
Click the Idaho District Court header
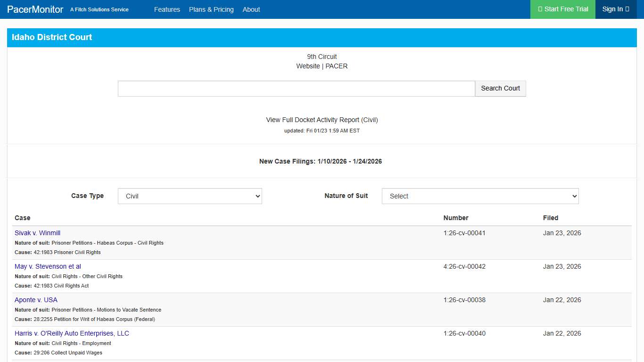52,37
